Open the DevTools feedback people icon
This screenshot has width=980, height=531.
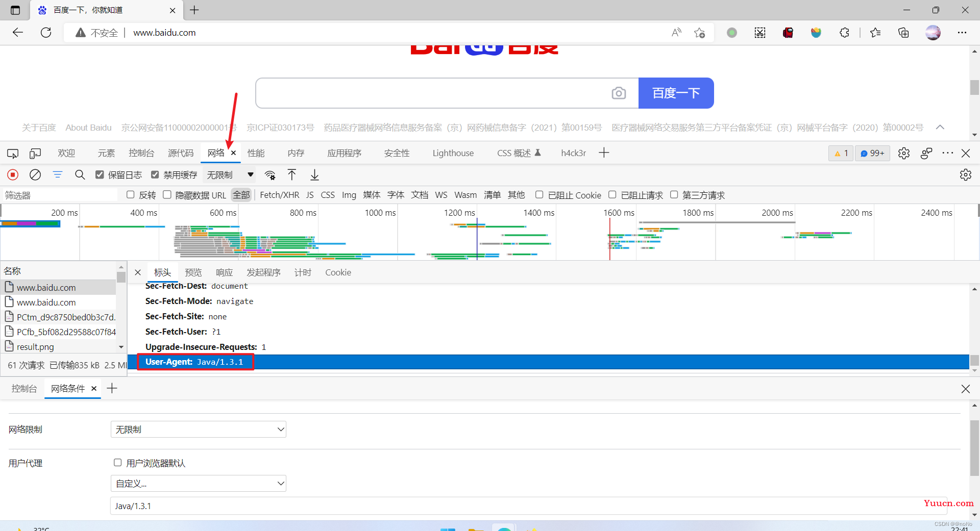(x=926, y=153)
